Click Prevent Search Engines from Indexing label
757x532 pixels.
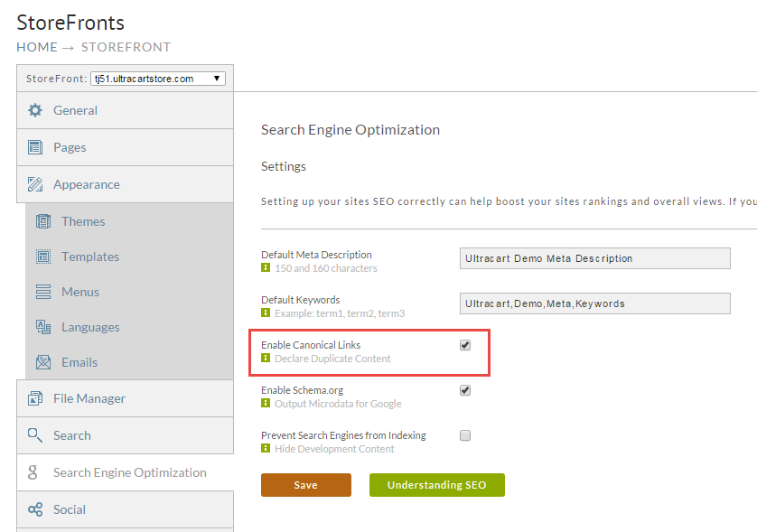point(344,435)
